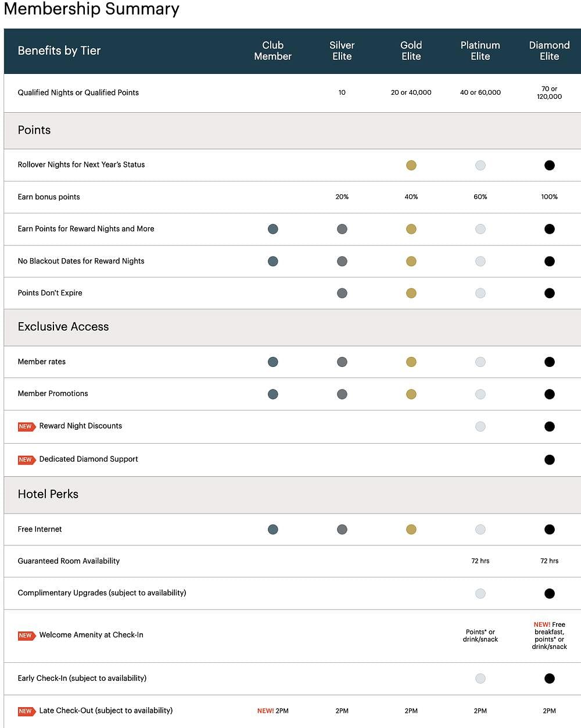Click Diamond 'Free breakfast' welcome amenity cell

[550, 636]
